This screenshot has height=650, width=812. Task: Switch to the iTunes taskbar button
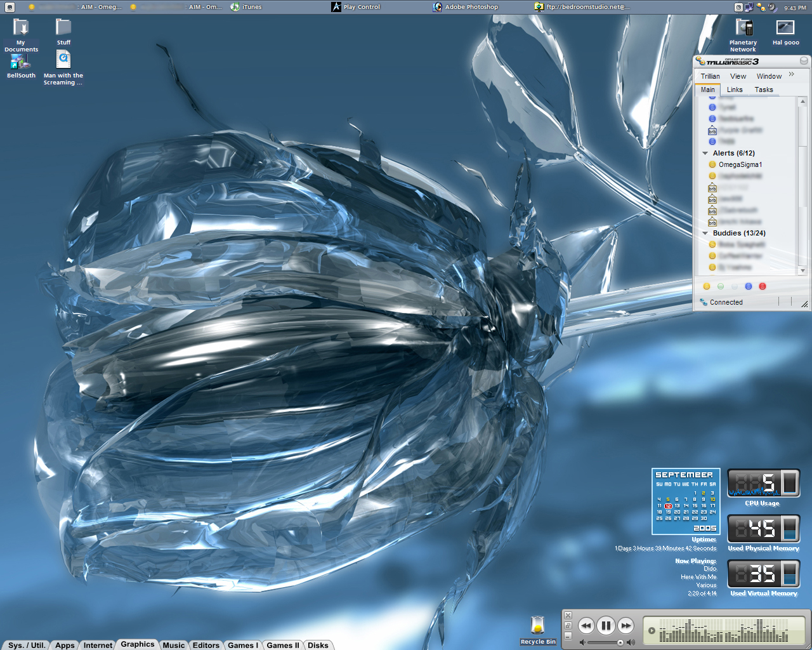click(x=247, y=7)
